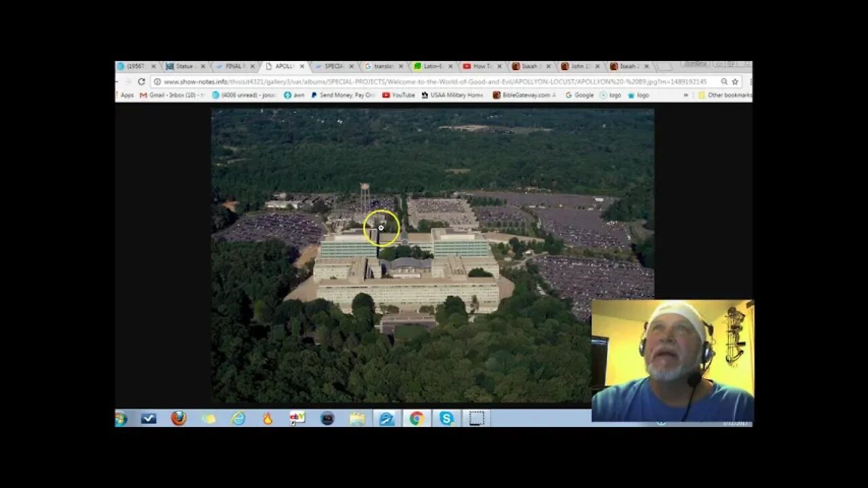Open Sticky Notes in the taskbar
This screenshot has height=488, width=868.
[209, 419]
